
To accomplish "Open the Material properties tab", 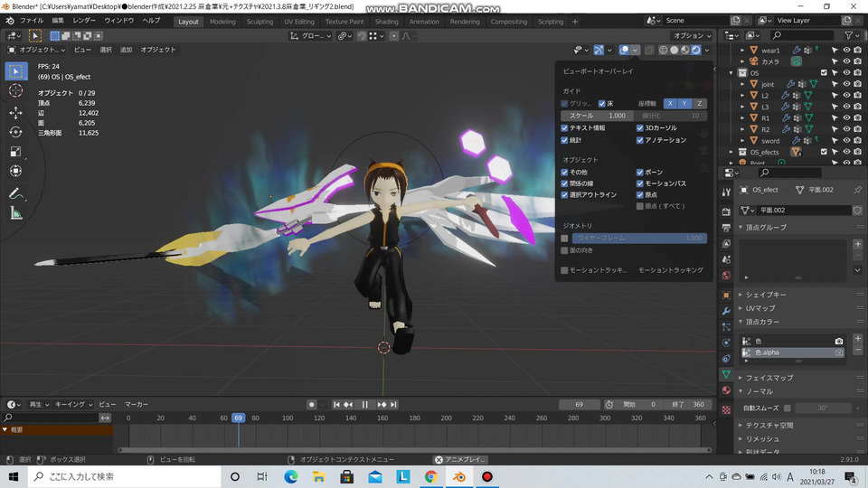I will click(x=726, y=390).
